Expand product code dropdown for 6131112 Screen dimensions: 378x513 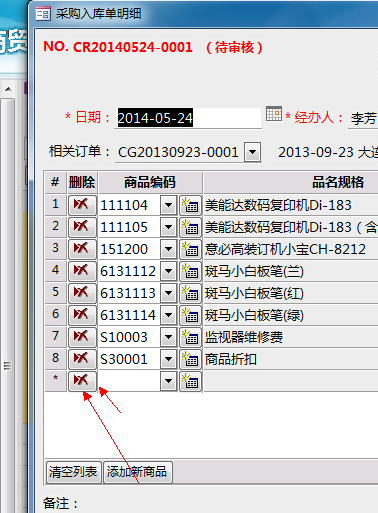tap(168, 271)
